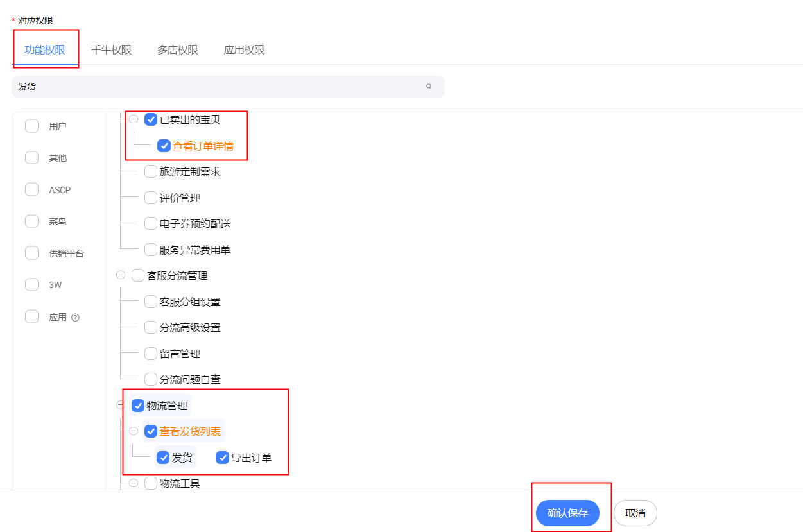The height and width of the screenshot is (532, 803).
Task: Collapse the 查看发货列表 node
Action: (134, 431)
